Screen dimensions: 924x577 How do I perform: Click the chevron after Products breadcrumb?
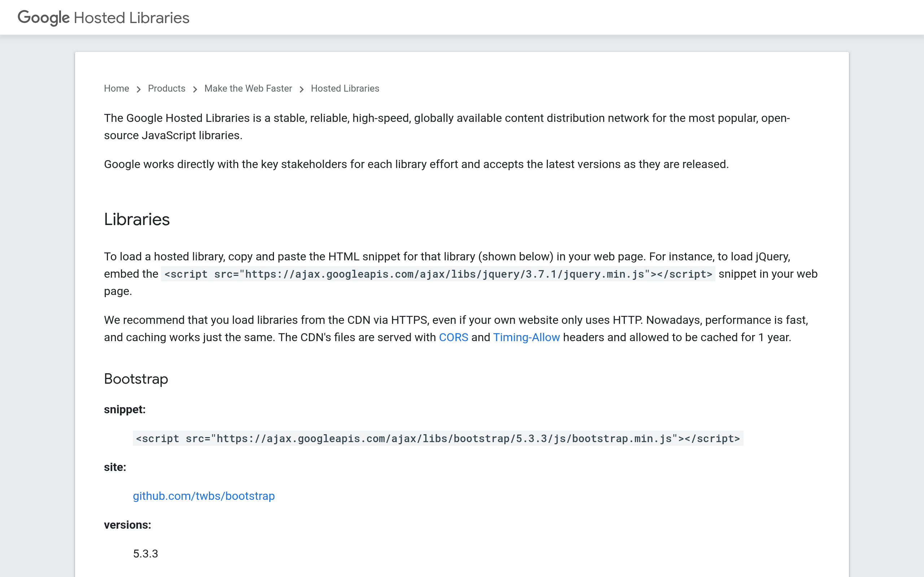(195, 89)
